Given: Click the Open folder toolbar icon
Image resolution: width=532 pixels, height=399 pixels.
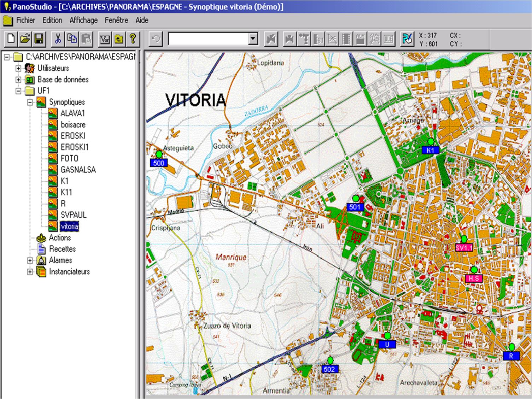Looking at the screenshot, I should [25, 39].
